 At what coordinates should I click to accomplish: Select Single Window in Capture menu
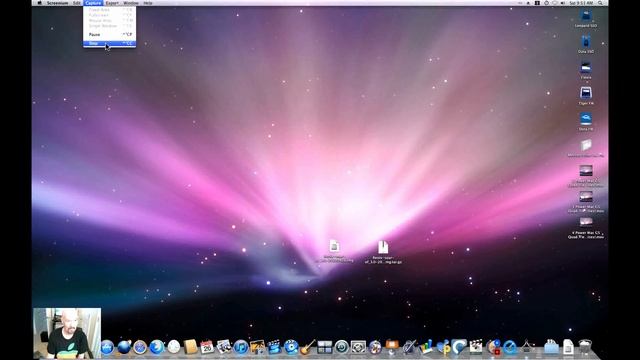(x=109, y=25)
